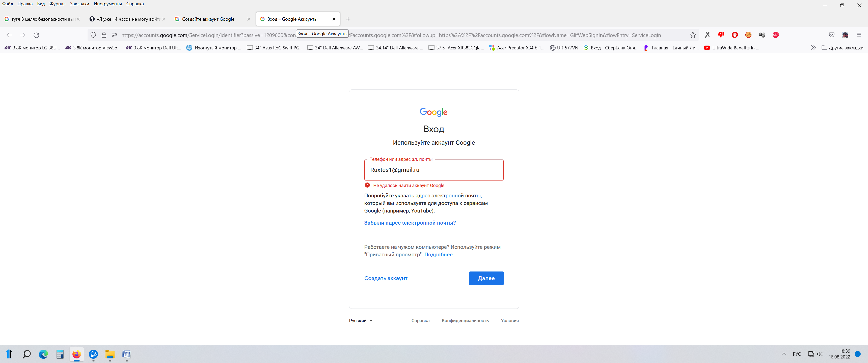Open Microsoft Edge from the taskbar

(x=43, y=354)
